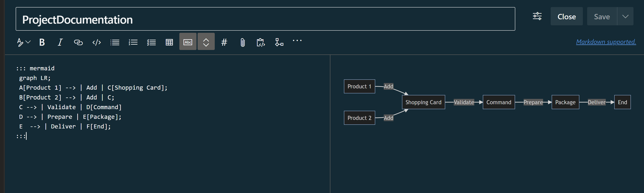The width and height of the screenshot is (644, 193).
Task: Toggle the Abc text formatting option
Action: 188,42
